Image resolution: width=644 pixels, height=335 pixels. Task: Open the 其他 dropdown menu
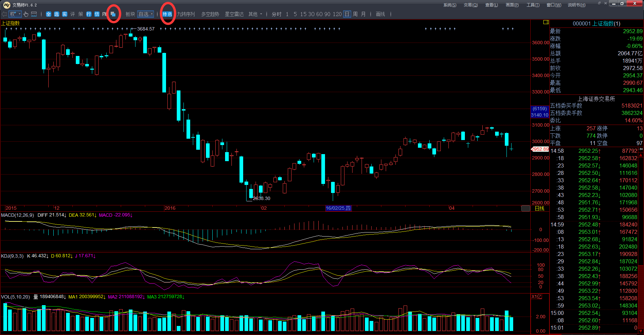tap(255, 14)
